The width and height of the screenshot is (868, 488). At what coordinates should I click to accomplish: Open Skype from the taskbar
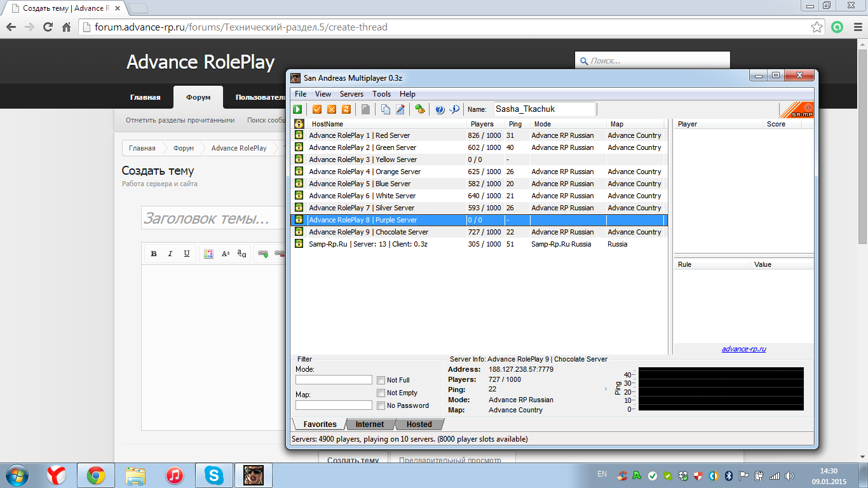[214, 475]
